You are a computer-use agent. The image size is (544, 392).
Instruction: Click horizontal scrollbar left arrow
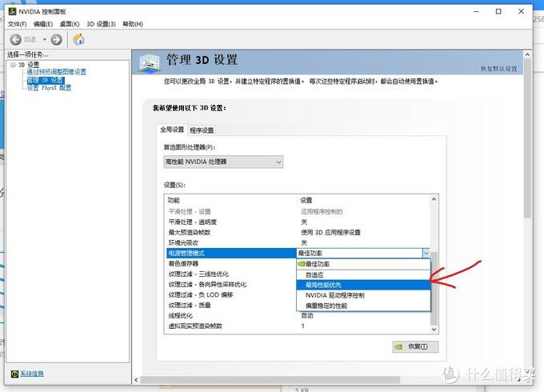point(136,380)
